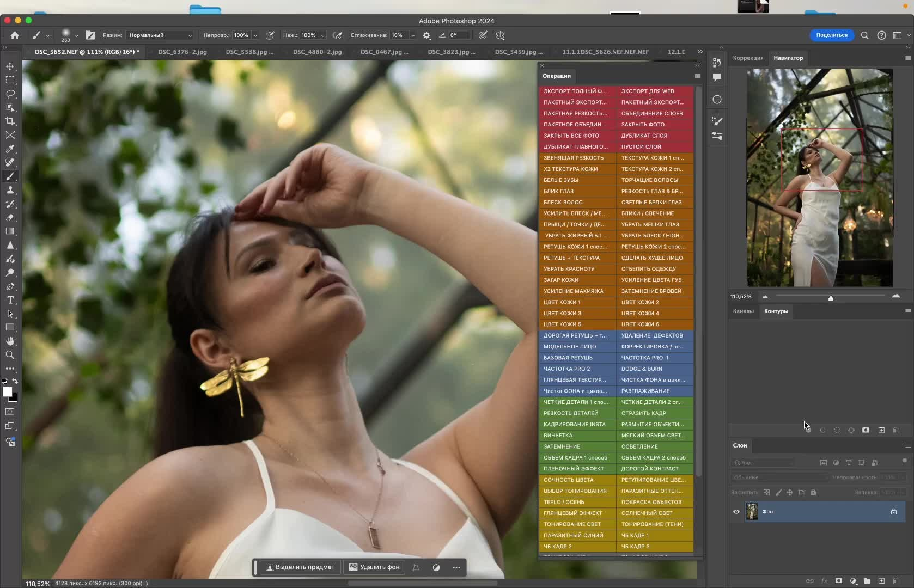Select the Zoom tool
The width and height of the screenshot is (914, 588).
coord(10,355)
